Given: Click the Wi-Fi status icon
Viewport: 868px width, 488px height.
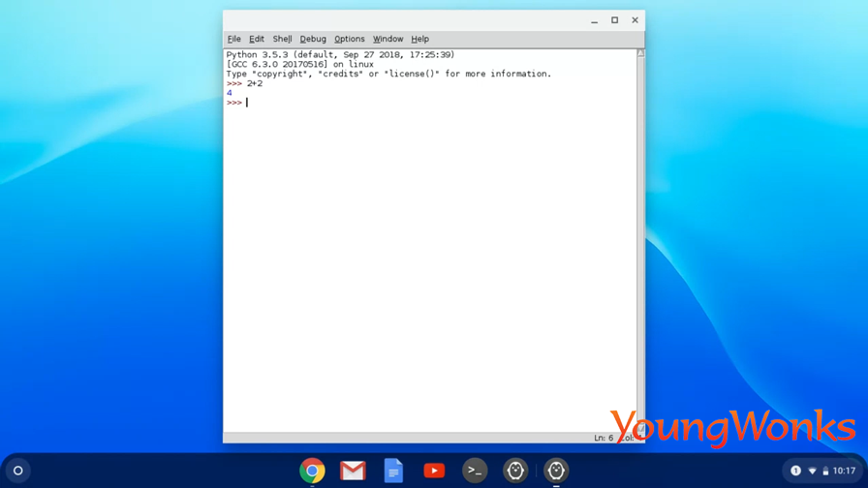Looking at the screenshot, I should coord(812,471).
